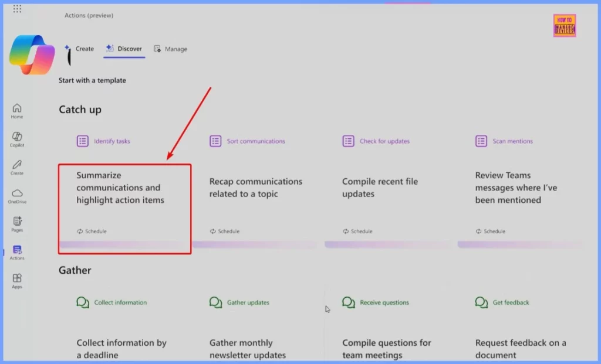
Task: Open the Check for updates label
Action: pyautogui.click(x=384, y=141)
